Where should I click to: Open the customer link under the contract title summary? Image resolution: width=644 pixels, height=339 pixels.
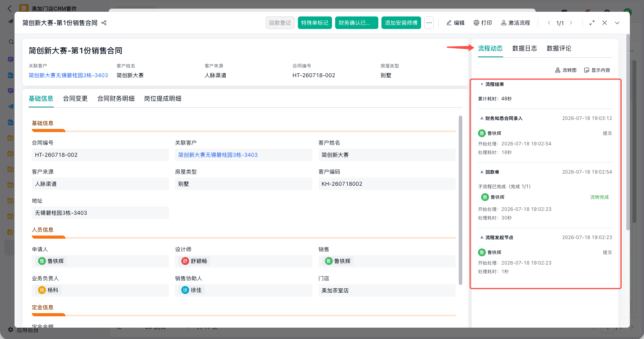[x=68, y=75]
